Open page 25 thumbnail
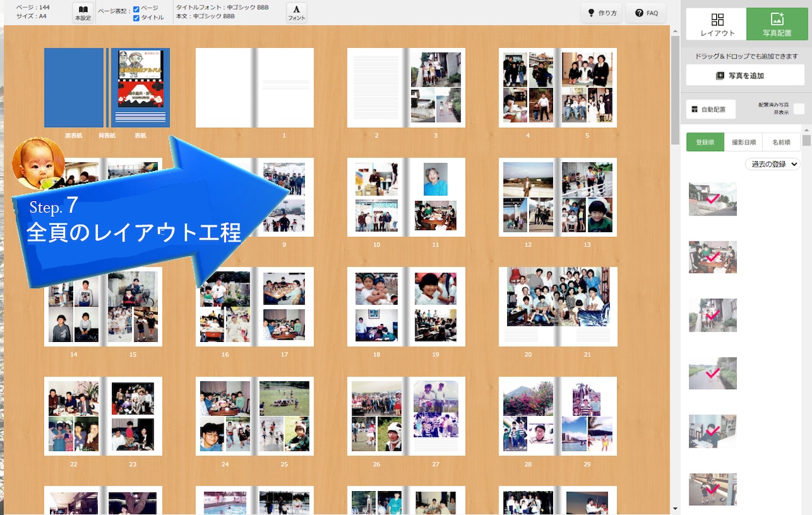Viewport: 812px width, 515px height. [284, 416]
